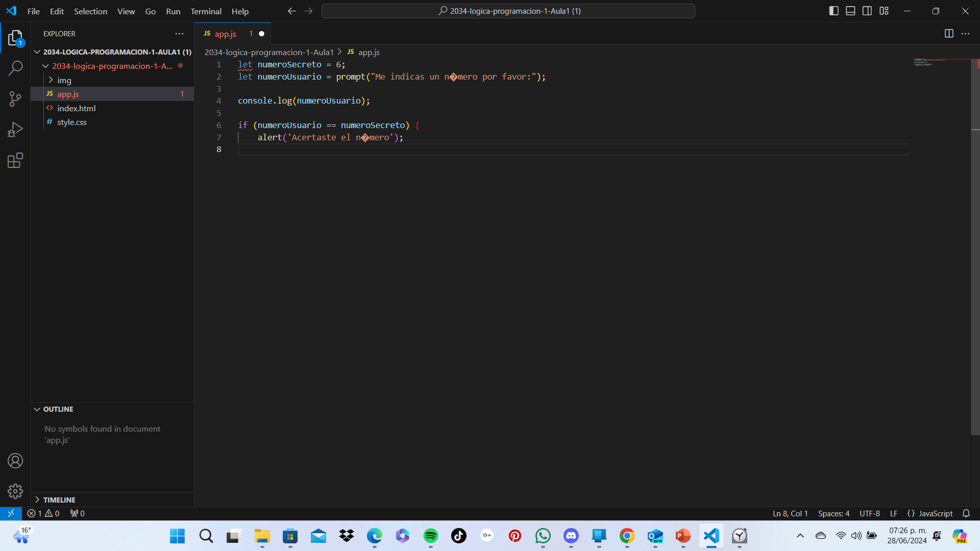Show hidden system tray icons chevron

pos(800,536)
